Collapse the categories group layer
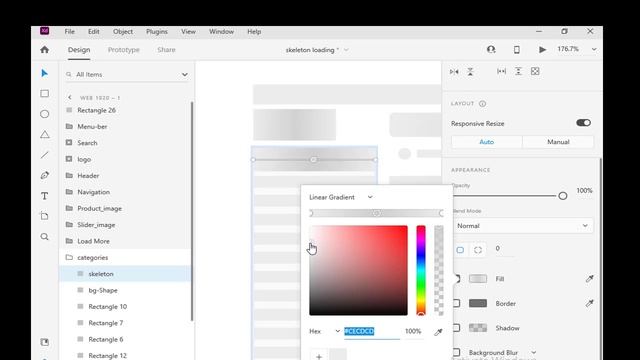Image resolution: width=640 pixels, height=360 pixels. (x=69, y=258)
